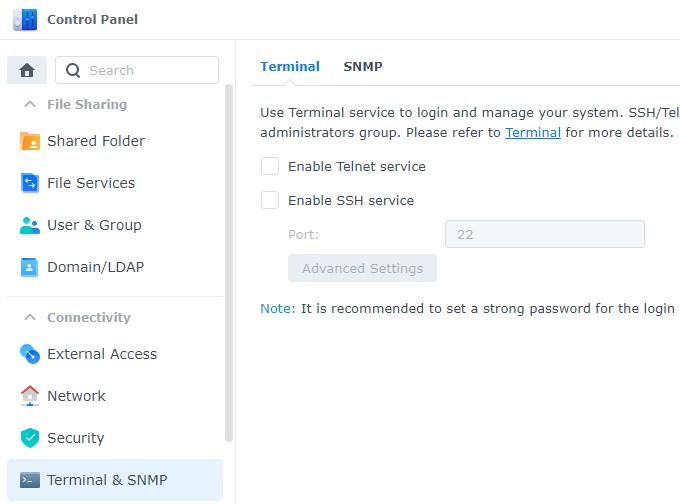The image size is (680, 504).
Task: Tick the Enable SSH service checkbox
Action: pyautogui.click(x=270, y=200)
